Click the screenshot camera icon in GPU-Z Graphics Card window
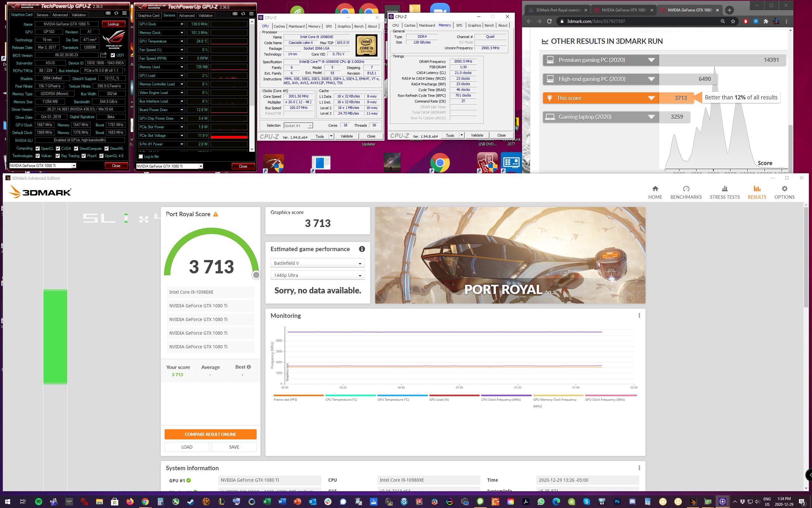 [108, 13]
